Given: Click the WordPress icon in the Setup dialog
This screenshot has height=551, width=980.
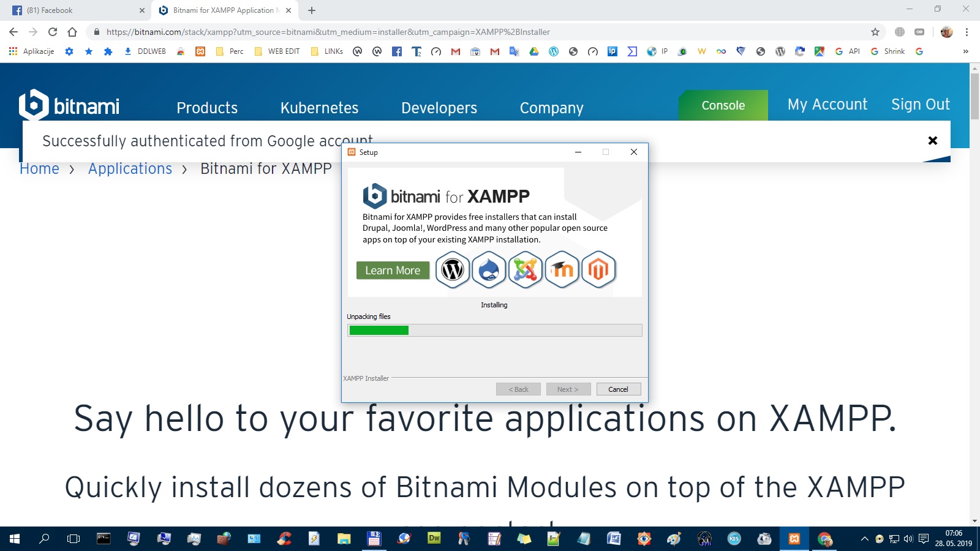Looking at the screenshot, I should (453, 270).
